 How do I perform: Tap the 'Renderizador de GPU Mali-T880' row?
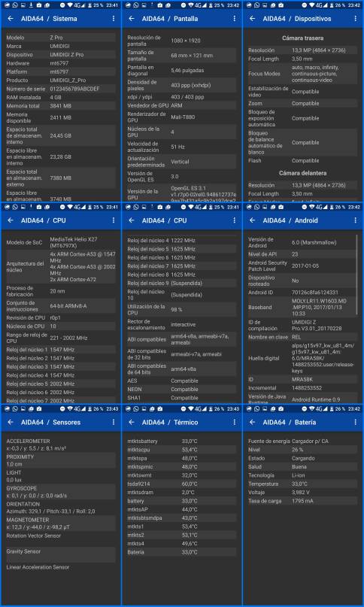click(181, 117)
